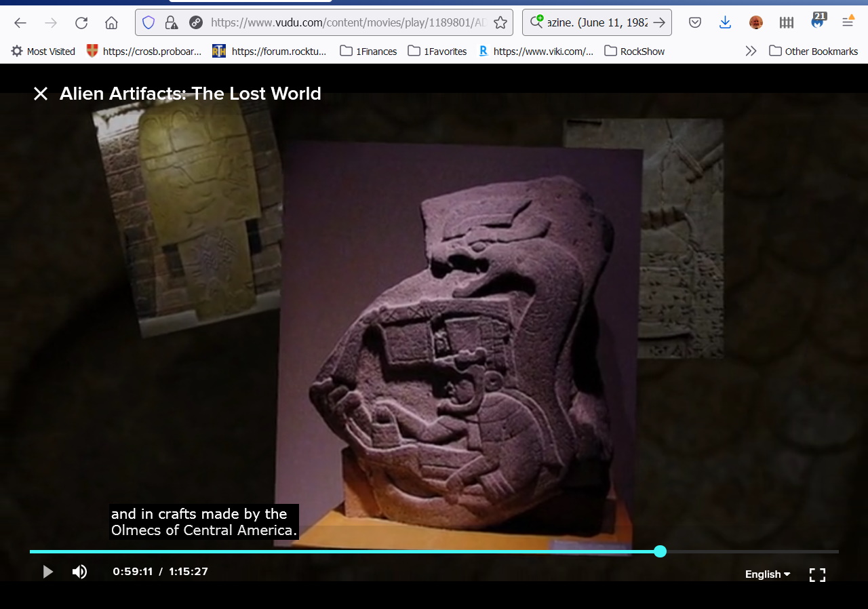Open the browser home page

pos(112,22)
